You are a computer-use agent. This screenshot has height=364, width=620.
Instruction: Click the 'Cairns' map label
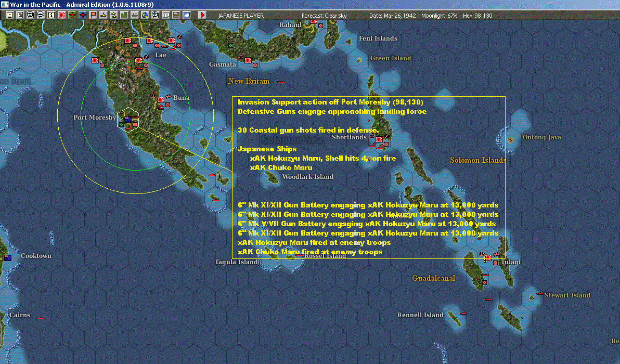pos(19,315)
